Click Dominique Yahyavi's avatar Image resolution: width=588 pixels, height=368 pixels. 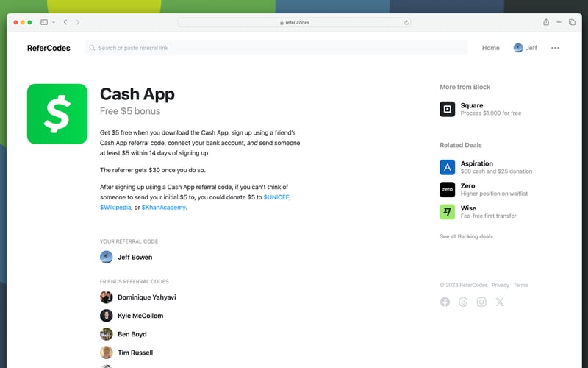106,297
